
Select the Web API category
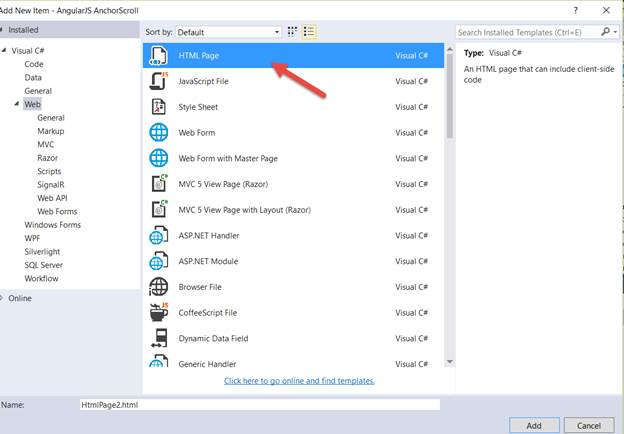click(x=53, y=198)
